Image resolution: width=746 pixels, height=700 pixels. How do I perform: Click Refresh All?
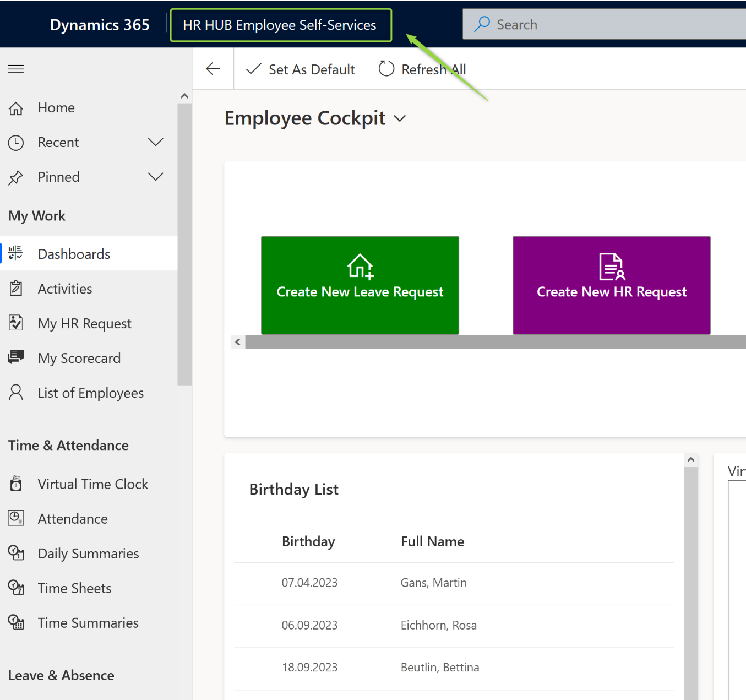tap(422, 69)
